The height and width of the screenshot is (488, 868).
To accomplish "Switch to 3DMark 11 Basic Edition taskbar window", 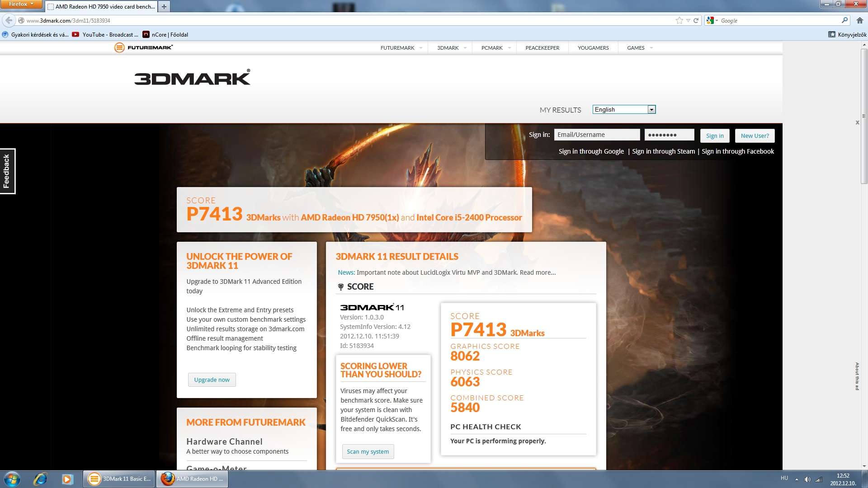I will coord(119,479).
